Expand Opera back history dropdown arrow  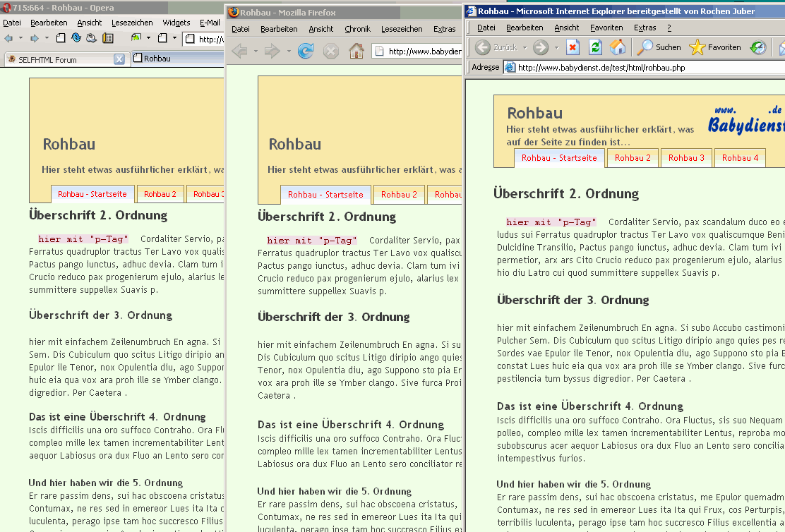click(x=20, y=38)
